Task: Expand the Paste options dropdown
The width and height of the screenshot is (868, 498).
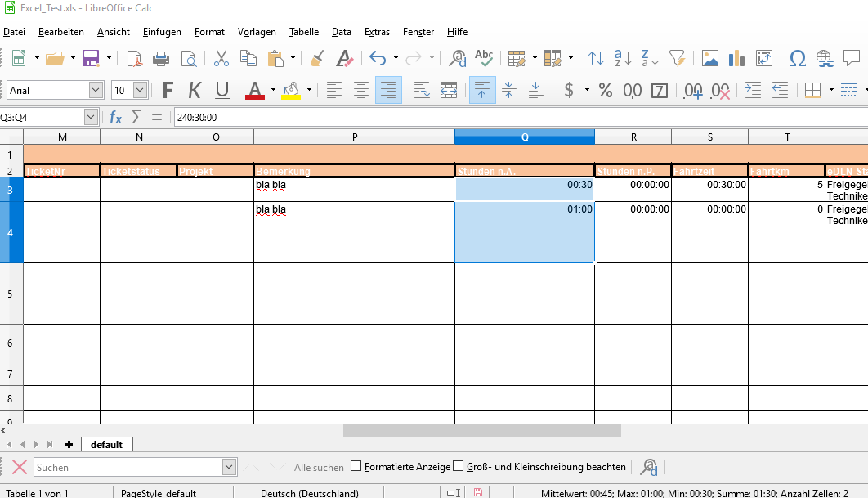Action: click(293, 58)
